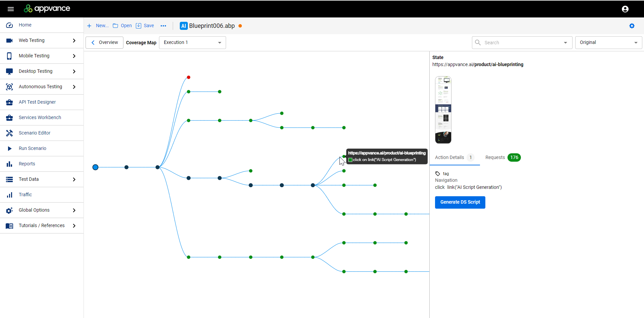This screenshot has width=644, height=318.
Task: Select Services Workbench menu item
Action: click(x=42, y=118)
